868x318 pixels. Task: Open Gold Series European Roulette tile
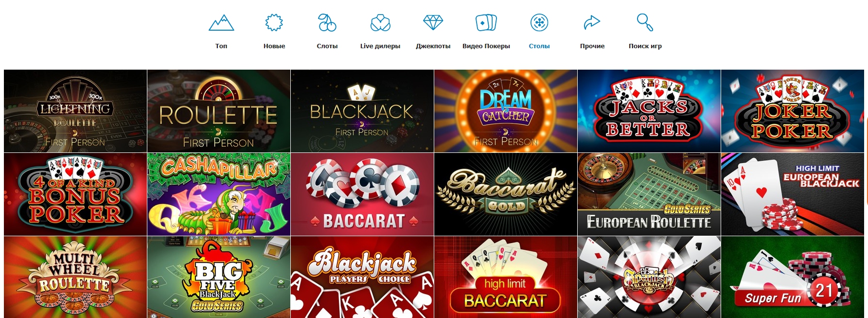point(649,194)
